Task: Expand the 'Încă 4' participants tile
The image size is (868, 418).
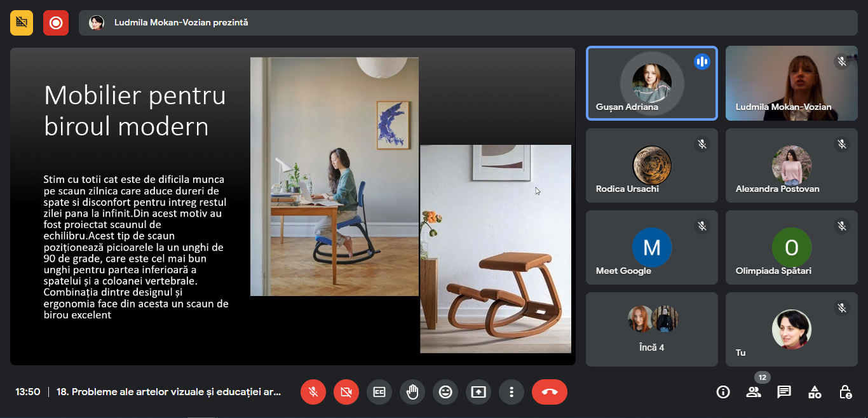Action: pyautogui.click(x=652, y=329)
